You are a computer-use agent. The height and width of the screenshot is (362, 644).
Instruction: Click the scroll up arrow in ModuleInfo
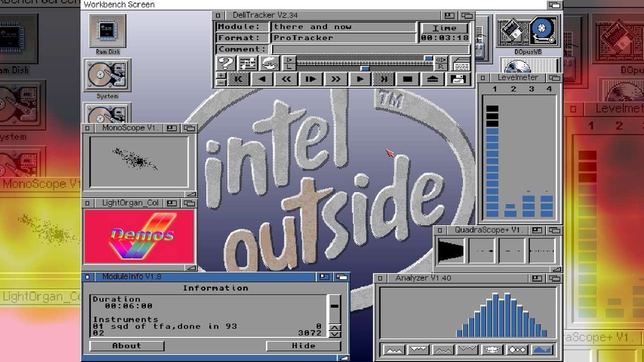click(335, 328)
